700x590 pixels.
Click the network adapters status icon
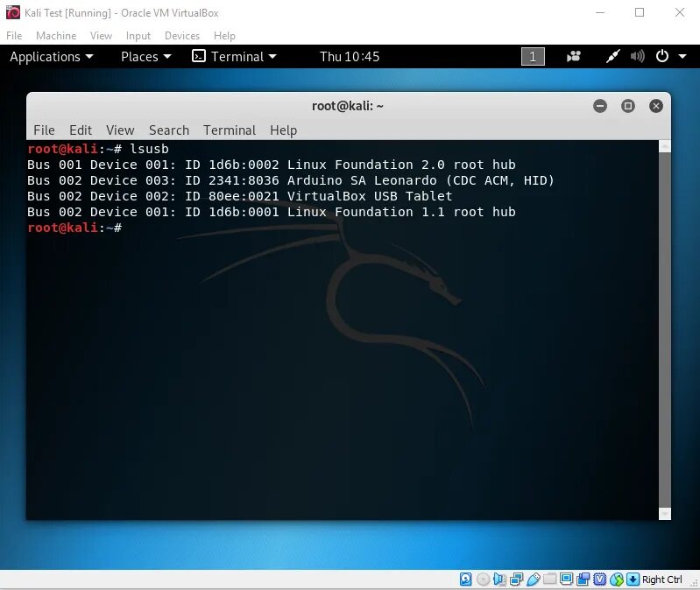[517, 579]
